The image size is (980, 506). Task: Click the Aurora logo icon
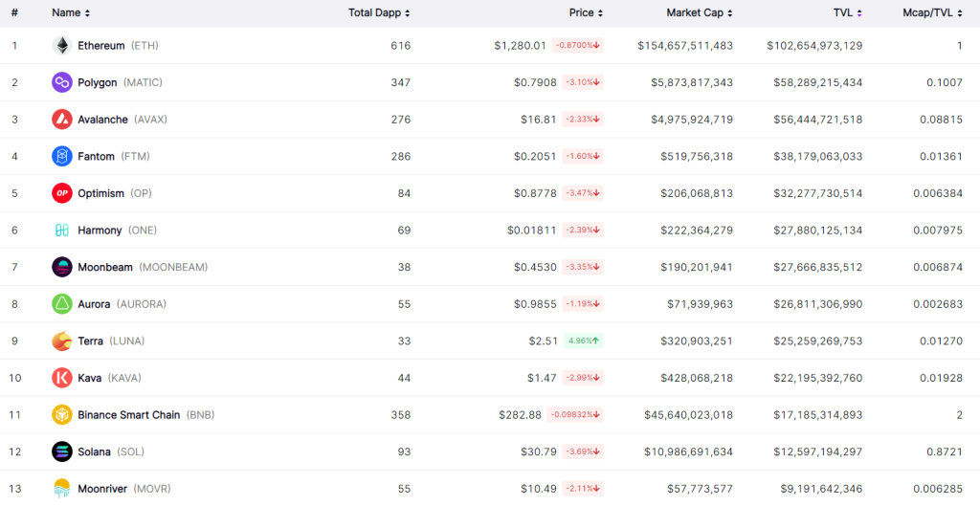point(62,303)
